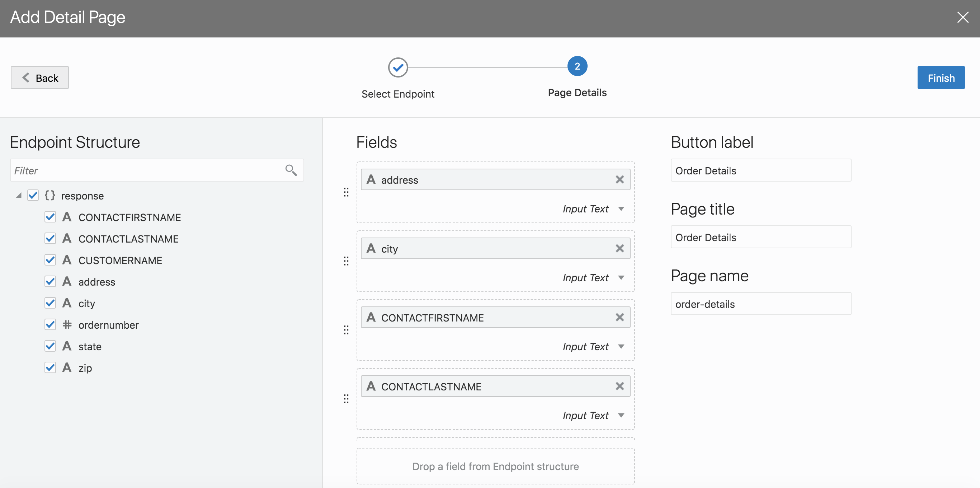Select the state tree item label

pyautogui.click(x=90, y=346)
